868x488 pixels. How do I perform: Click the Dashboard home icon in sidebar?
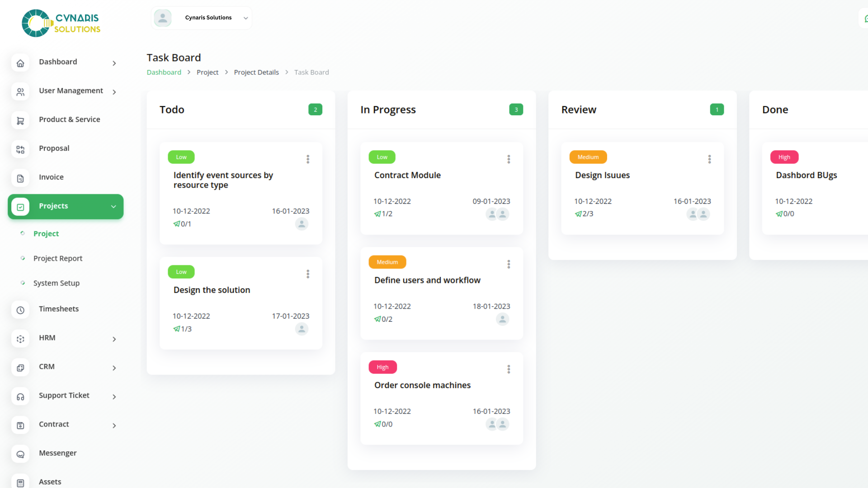click(x=20, y=63)
